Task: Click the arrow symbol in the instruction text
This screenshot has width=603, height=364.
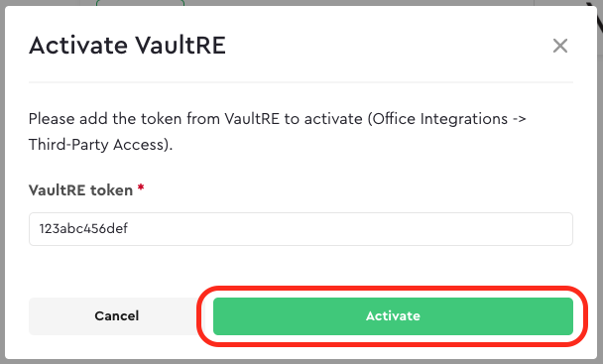Action: point(519,119)
